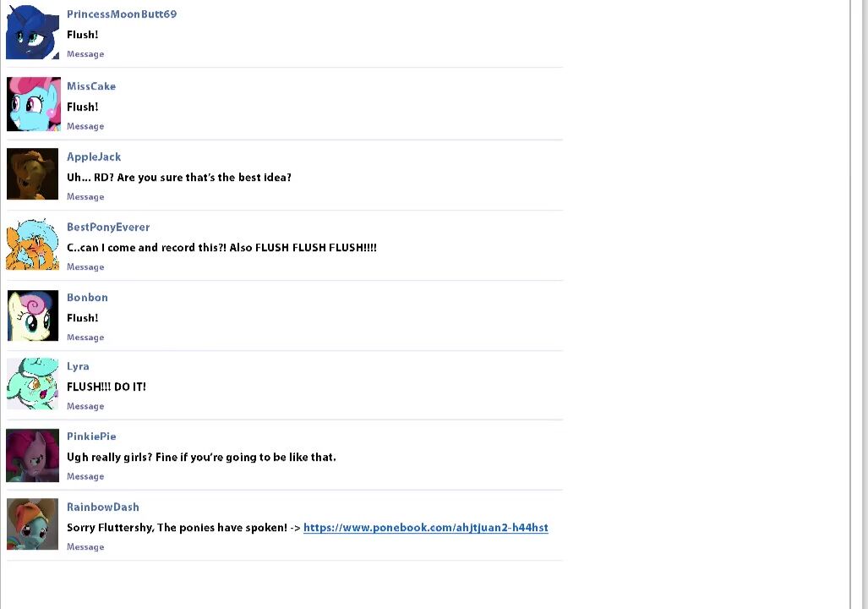Click BestPonyEverer's orange avatar
Viewport: 868px width, 609px height.
[33, 244]
